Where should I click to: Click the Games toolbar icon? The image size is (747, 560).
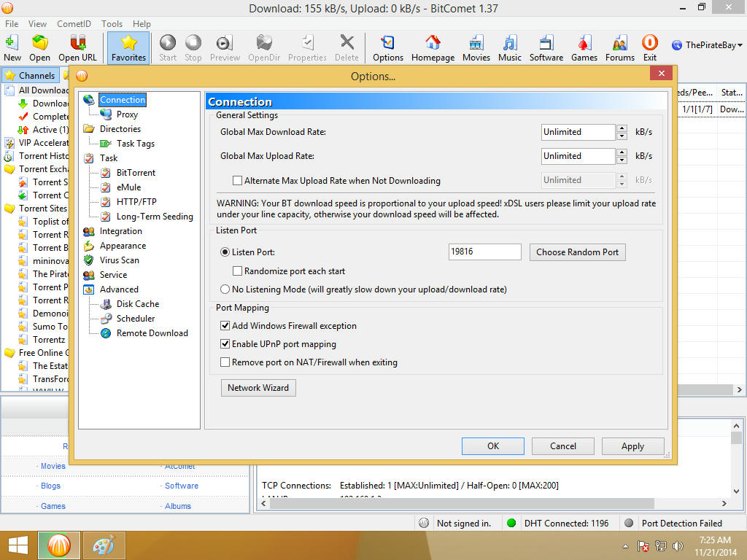click(x=584, y=48)
